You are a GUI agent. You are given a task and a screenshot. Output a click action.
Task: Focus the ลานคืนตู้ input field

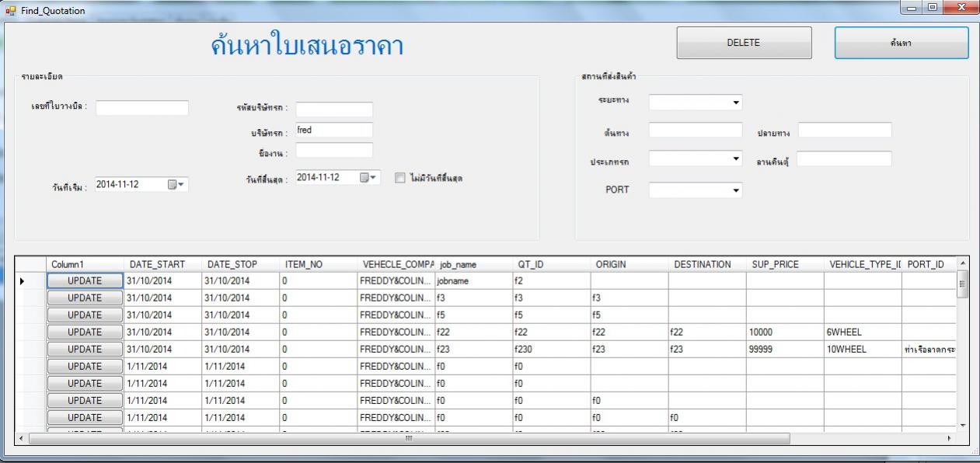844,158
